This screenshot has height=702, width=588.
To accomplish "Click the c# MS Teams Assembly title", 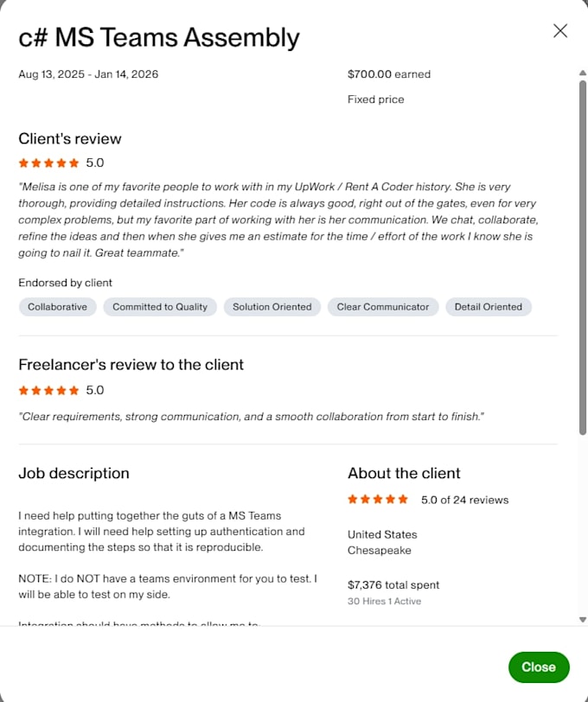I will [159, 37].
